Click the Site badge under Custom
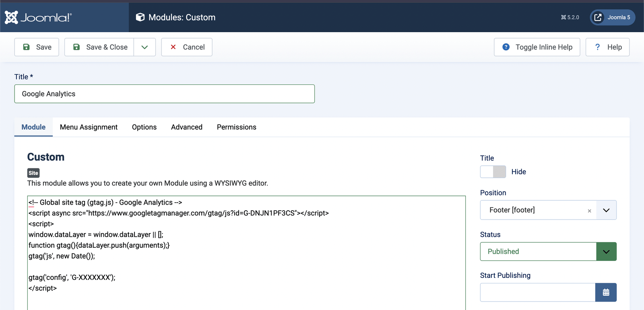Image resolution: width=644 pixels, height=310 pixels. pos(33,173)
